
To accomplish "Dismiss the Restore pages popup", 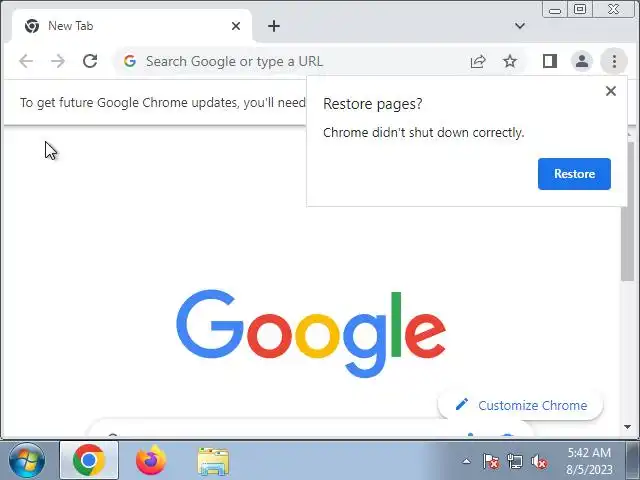I will (x=611, y=91).
